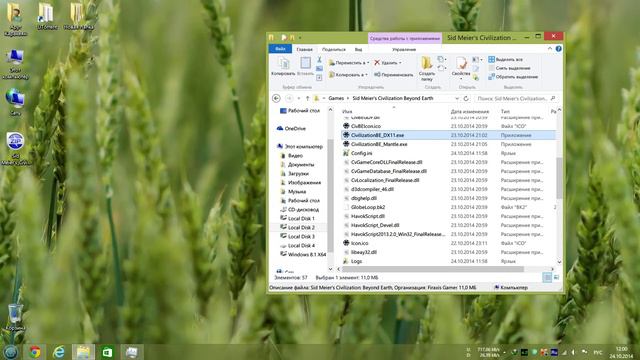Open the address bar history dropdown
Image resolution: width=640 pixels, height=360 pixels.
tap(457, 98)
